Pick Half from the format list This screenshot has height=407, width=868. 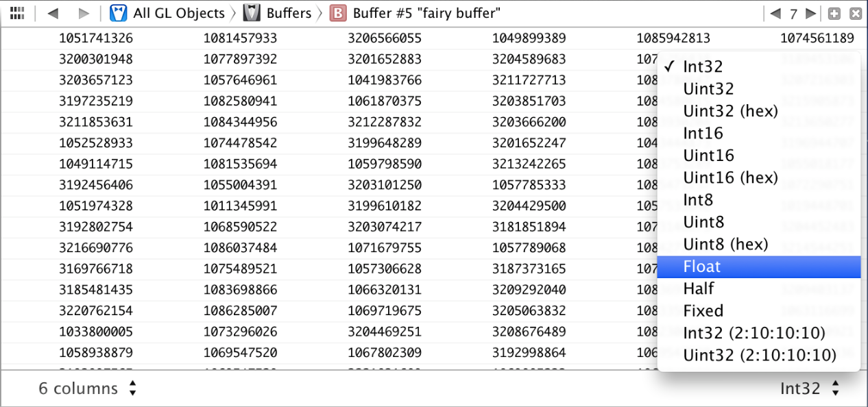click(699, 288)
